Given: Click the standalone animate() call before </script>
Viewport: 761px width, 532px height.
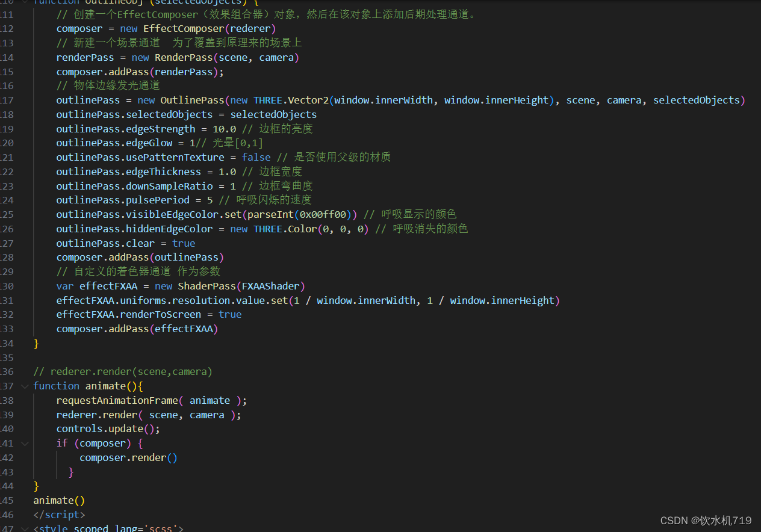Looking at the screenshot, I should tap(59, 500).
